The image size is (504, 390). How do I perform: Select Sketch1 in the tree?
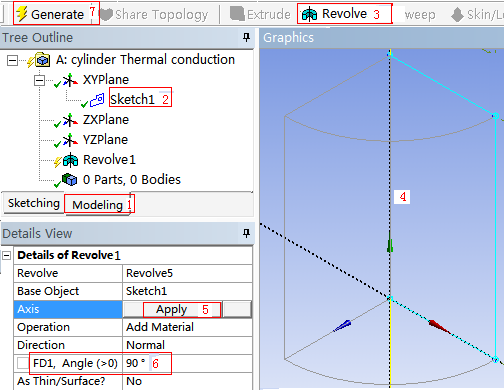coord(132,99)
